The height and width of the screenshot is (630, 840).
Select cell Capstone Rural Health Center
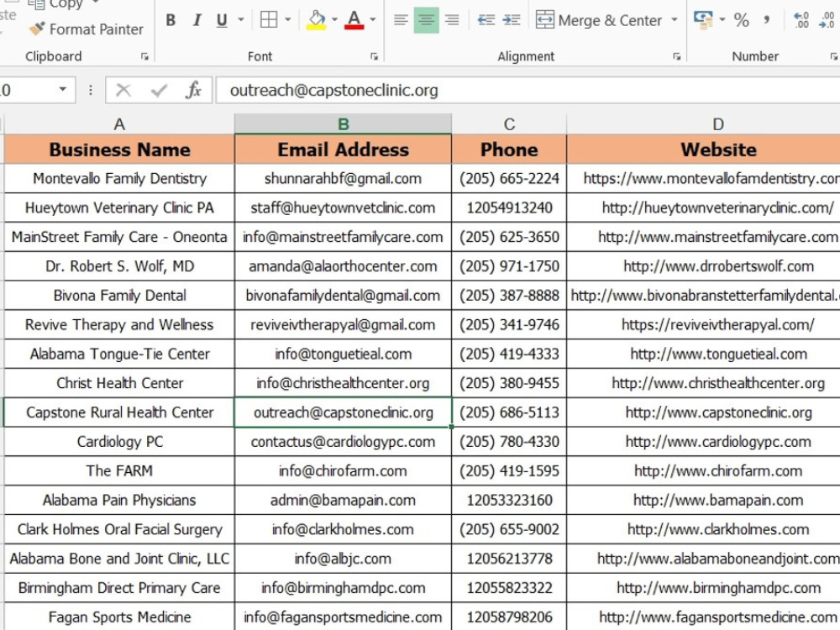(119, 412)
